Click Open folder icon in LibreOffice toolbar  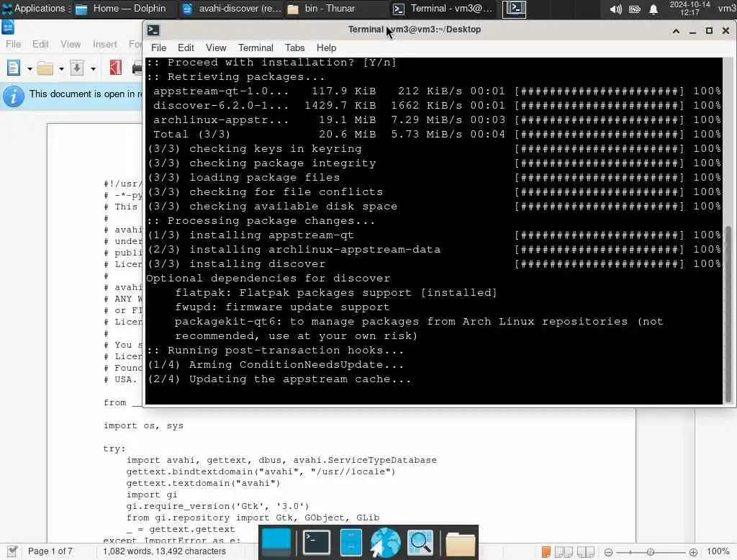point(45,68)
